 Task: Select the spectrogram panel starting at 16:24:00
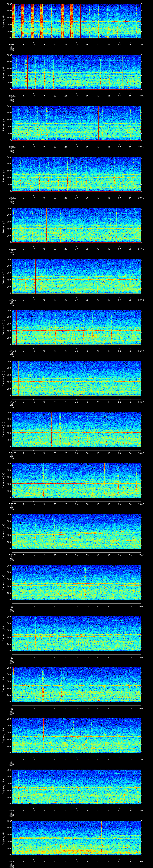(77, 429)
